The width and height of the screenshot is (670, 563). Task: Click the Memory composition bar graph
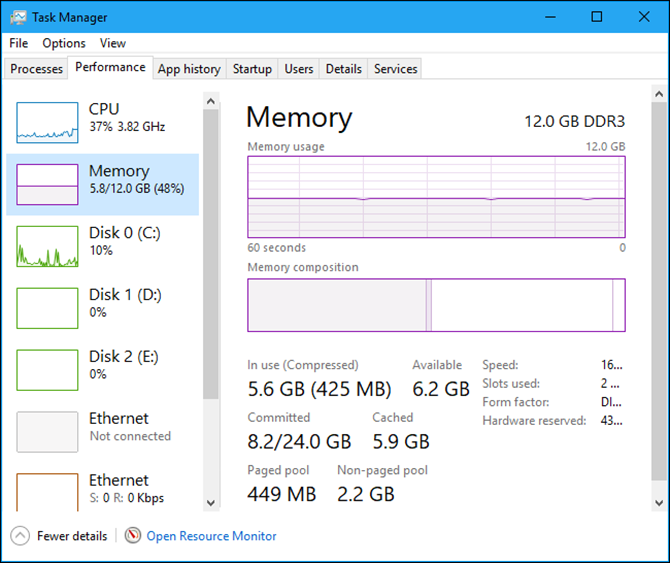coord(436,305)
